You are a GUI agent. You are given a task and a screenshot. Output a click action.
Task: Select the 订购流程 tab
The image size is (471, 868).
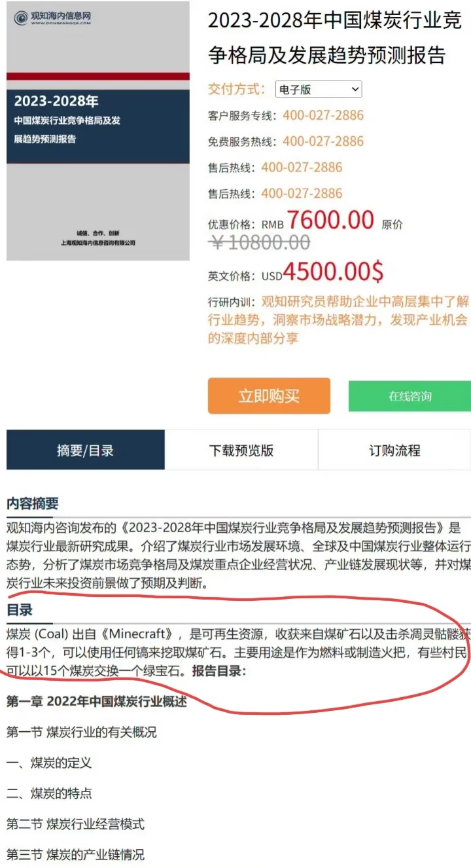pyautogui.click(x=394, y=450)
